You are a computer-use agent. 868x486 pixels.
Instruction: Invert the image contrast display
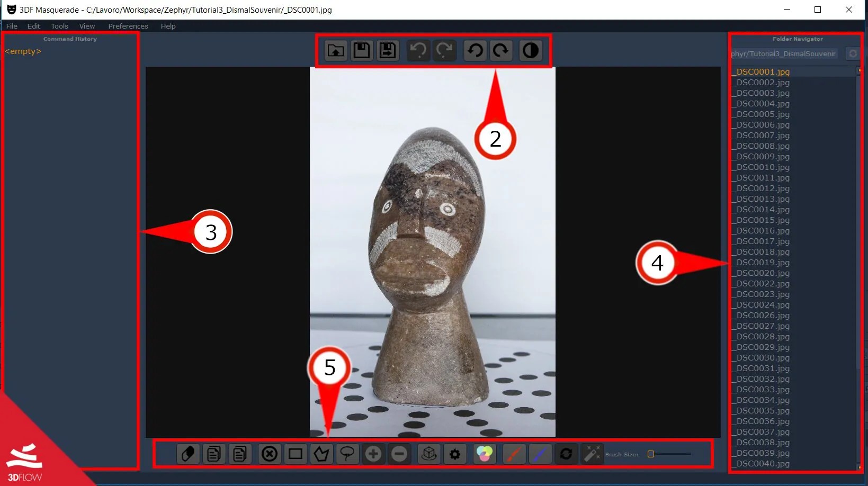tap(531, 50)
